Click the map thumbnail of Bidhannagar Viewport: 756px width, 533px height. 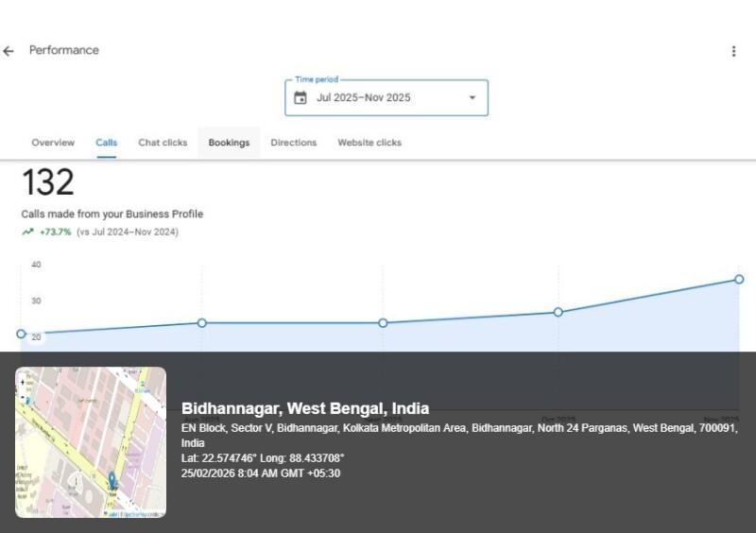pos(91,442)
